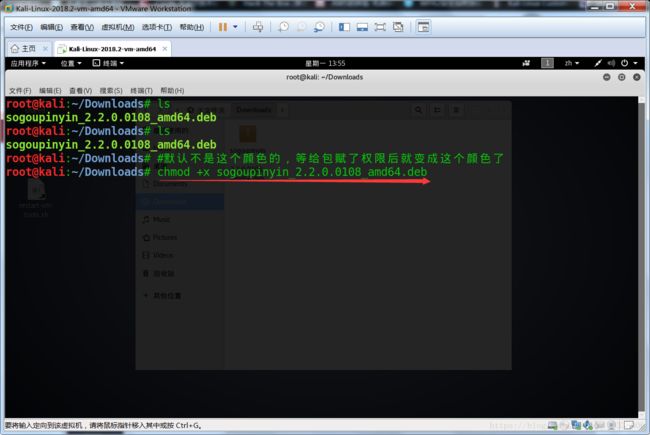Click the network connection icon in Kali panel
This screenshot has height=435, width=650.
[598, 63]
